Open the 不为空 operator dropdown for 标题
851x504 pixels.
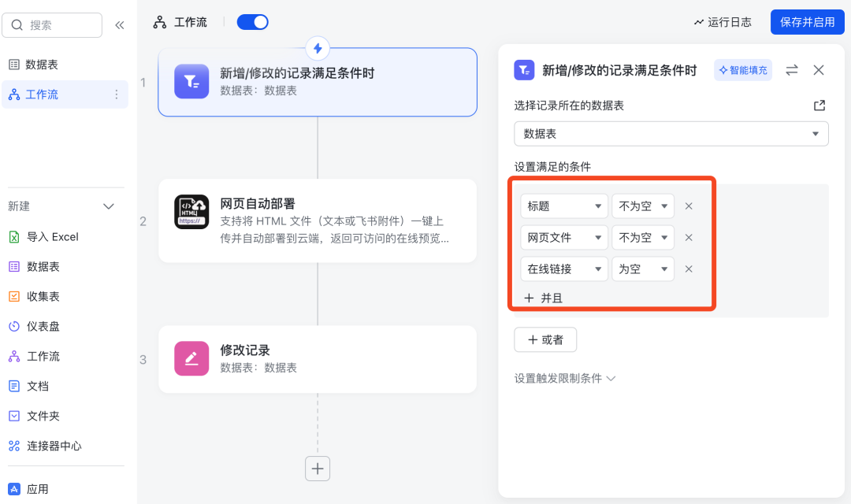[642, 206]
